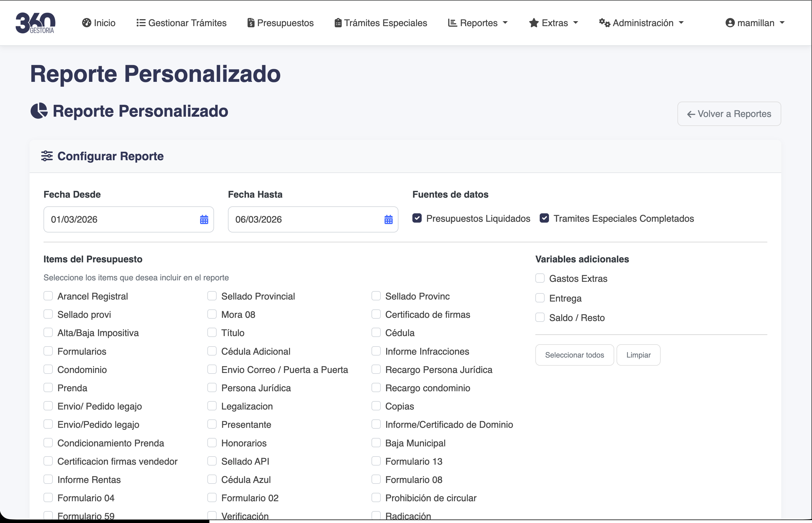Open the calendar picker for Fecha Desde
This screenshot has height=523, width=812.
click(204, 219)
